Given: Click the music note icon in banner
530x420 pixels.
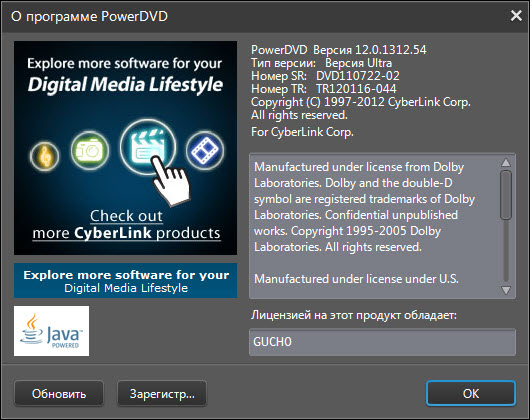Looking at the screenshot, I should coord(45,156).
